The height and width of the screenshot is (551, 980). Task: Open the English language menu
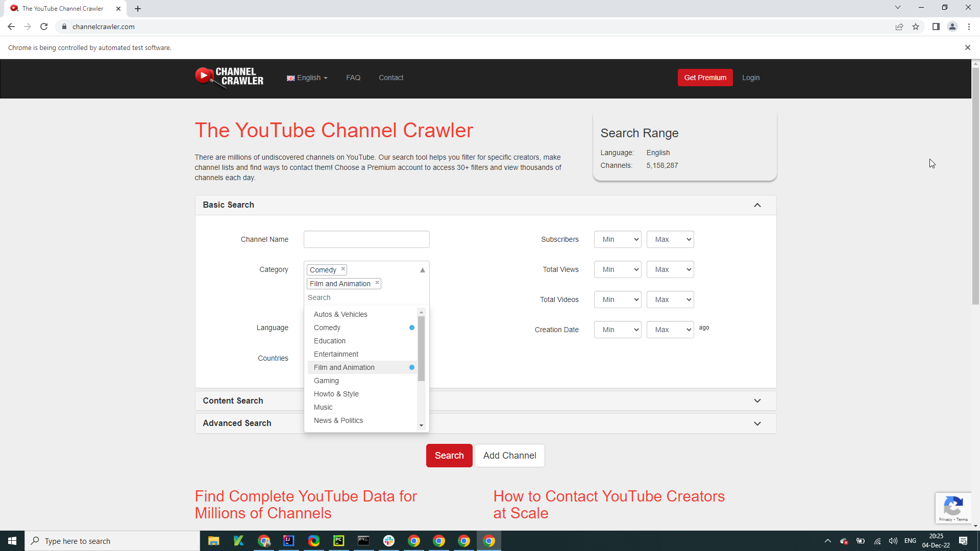click(x=307, y=78)
